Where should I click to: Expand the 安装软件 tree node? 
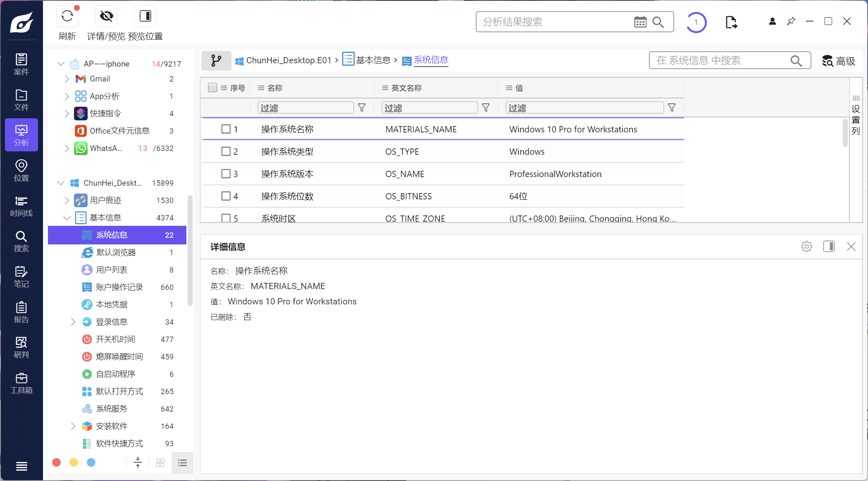point(73,426)
